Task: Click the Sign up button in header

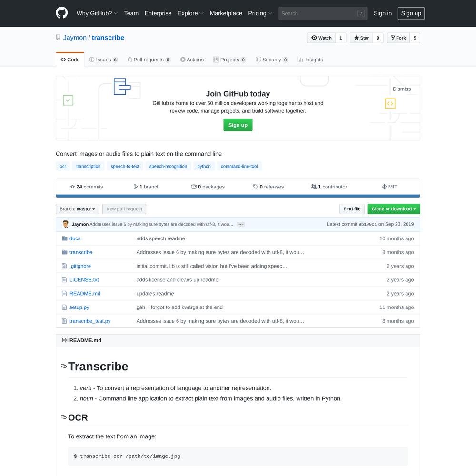Action: click(411, 13)
